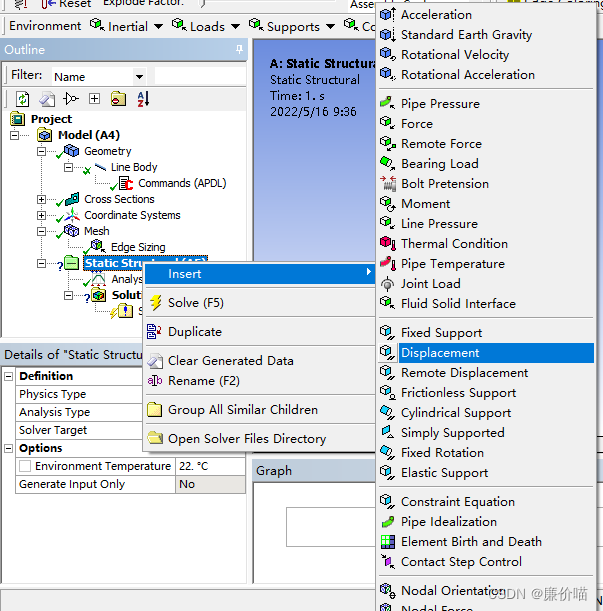Click the lightning Solve icon in context menu
The height and width of the screenshot is (611, 603).
(156, 303)
